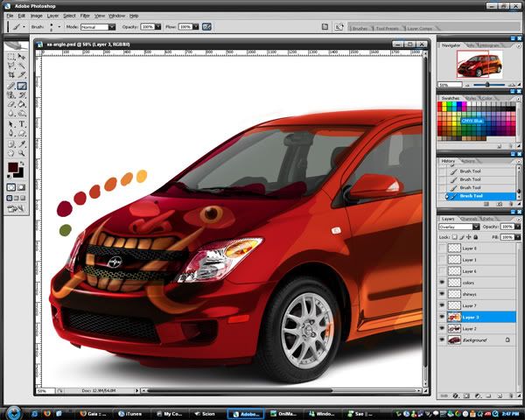This screenshot has height=420, width=525.
Task: Create a new layer from Layers panel footer
Action: pyautogui.click(x=500, y=395)
